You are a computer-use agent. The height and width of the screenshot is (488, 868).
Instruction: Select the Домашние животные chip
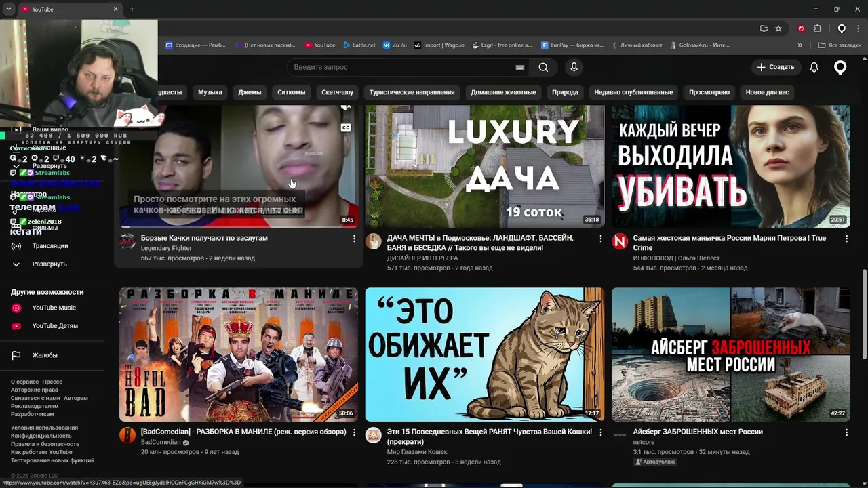coord(503,92)
